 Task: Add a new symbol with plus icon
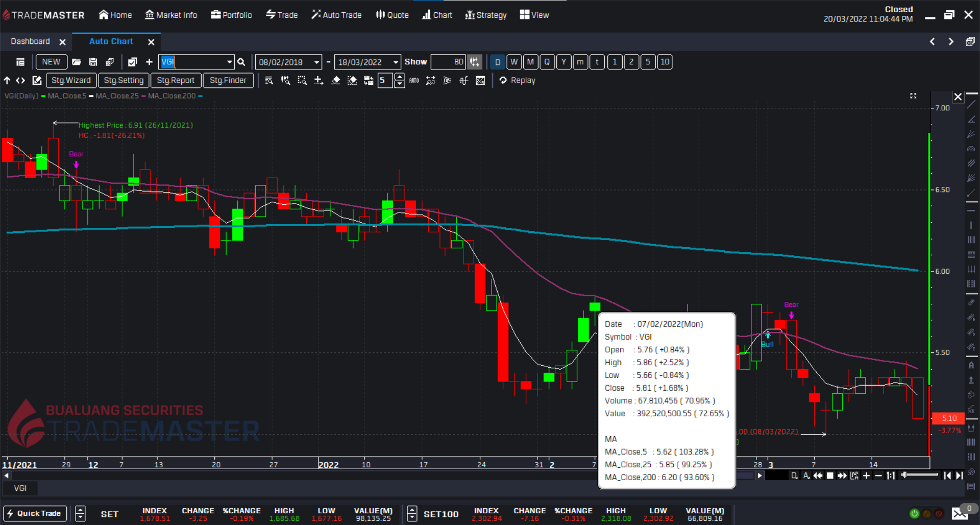click(x=149, y=62)
